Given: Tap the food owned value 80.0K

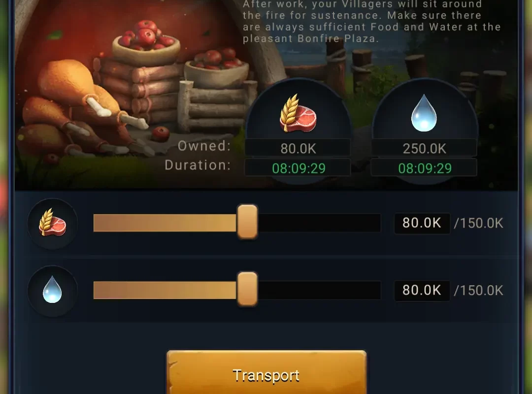Looking at the screenshot, I should [298, 148].
